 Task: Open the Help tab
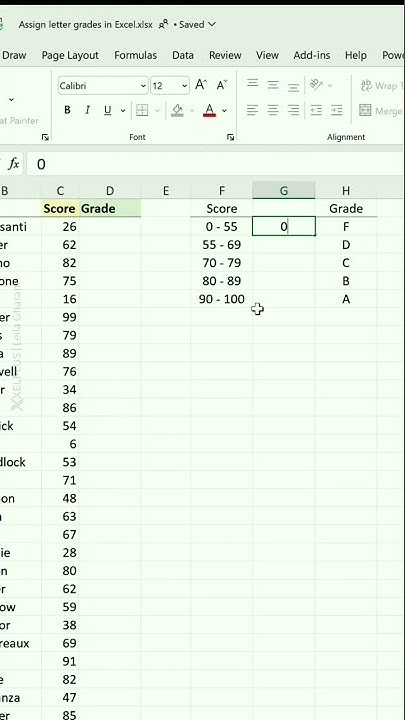tap(356, 55)
